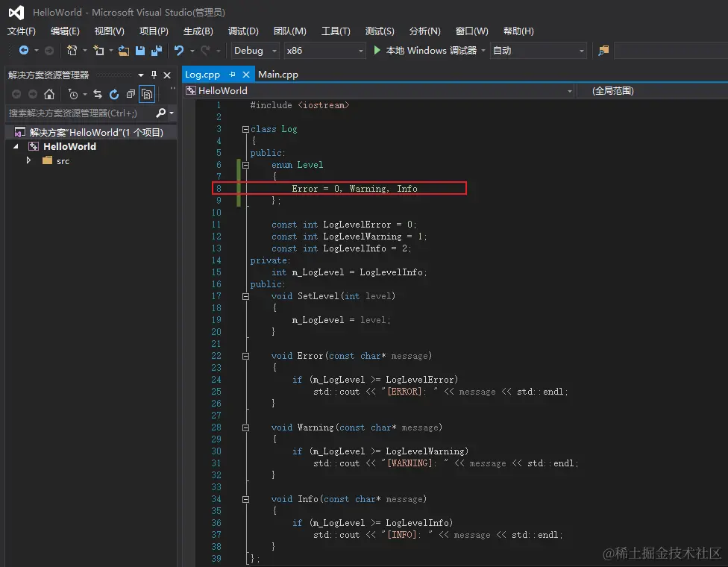Open the 视图(V) menu
728x567 pixels.
109,31
